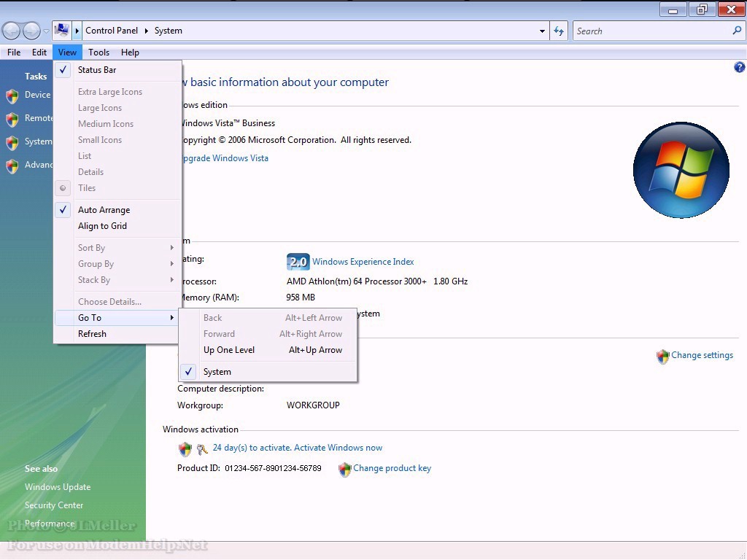Click the refresh icon beside address bar
This screenshot has height=560, width=747.
pos(558,31)
